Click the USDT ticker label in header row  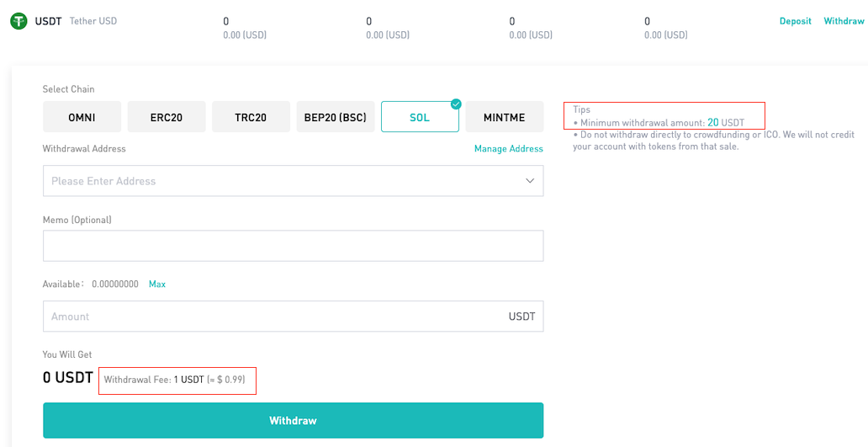coord(48,22)
